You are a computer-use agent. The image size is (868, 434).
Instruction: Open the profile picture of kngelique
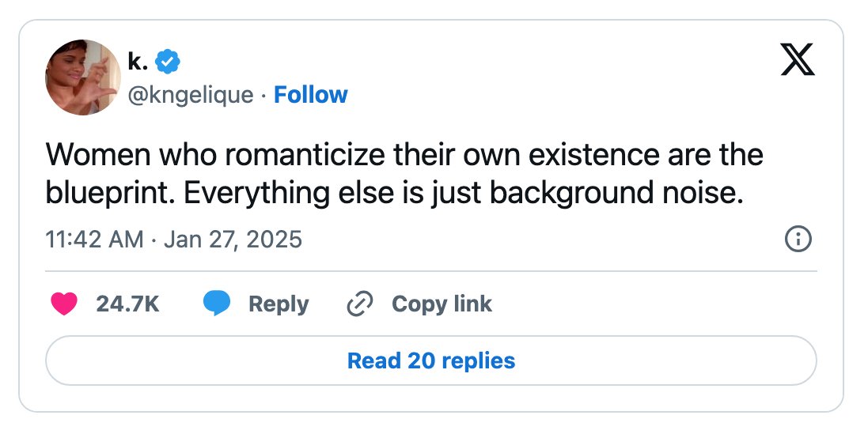83,77
